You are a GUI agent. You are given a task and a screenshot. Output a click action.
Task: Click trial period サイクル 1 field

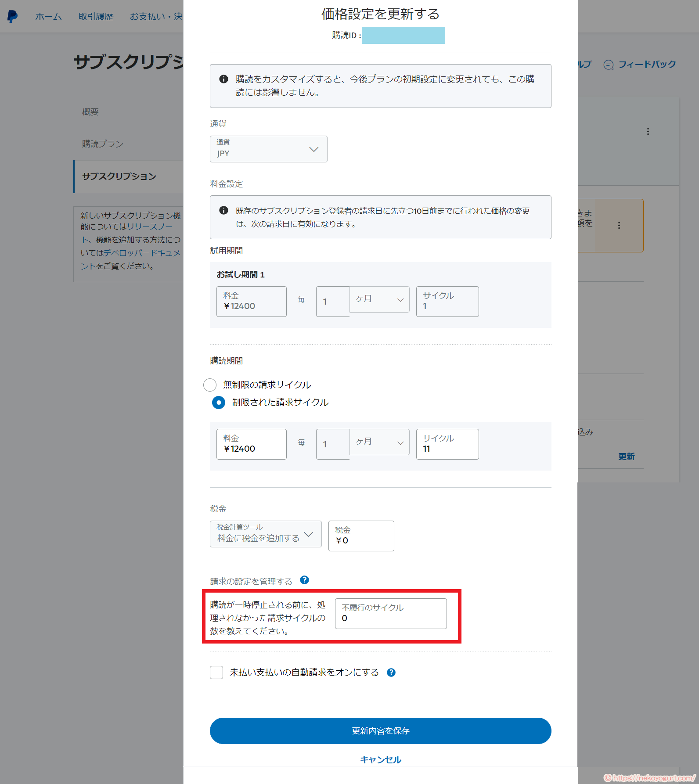(x=447, y=302)
